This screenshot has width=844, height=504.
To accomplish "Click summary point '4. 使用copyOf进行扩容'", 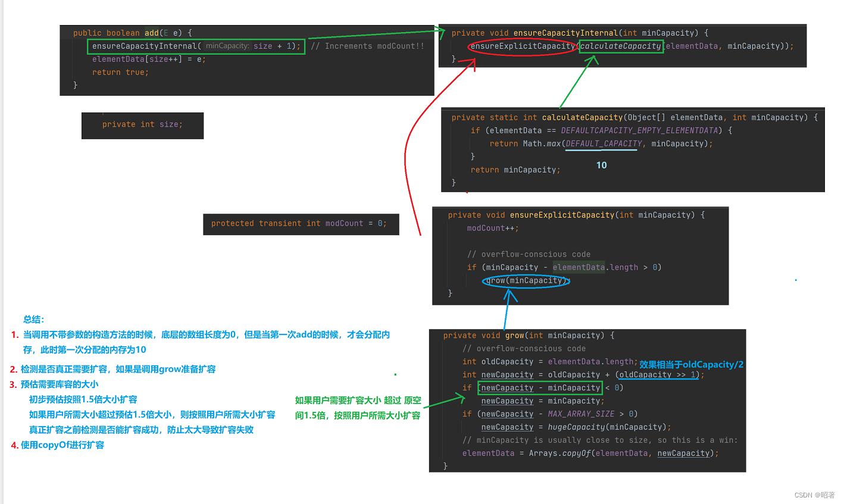I will tap(58, 444).
